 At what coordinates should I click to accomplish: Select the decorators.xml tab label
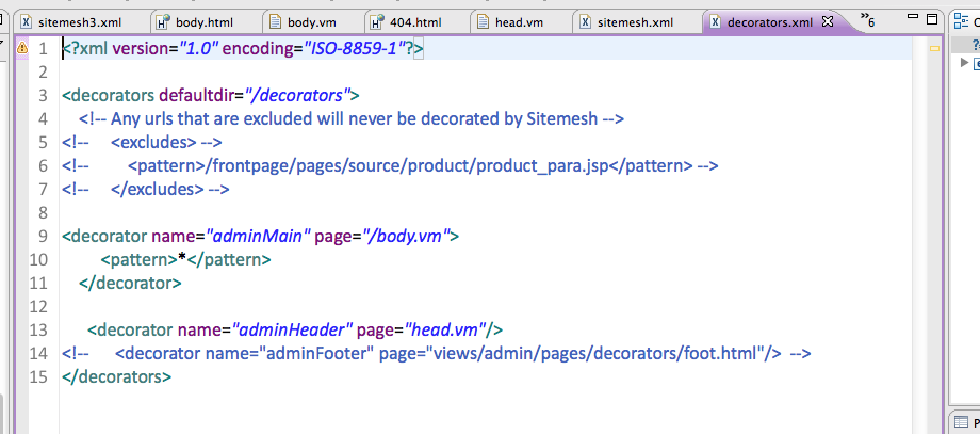pyautogui.click(x=770, y=22)
